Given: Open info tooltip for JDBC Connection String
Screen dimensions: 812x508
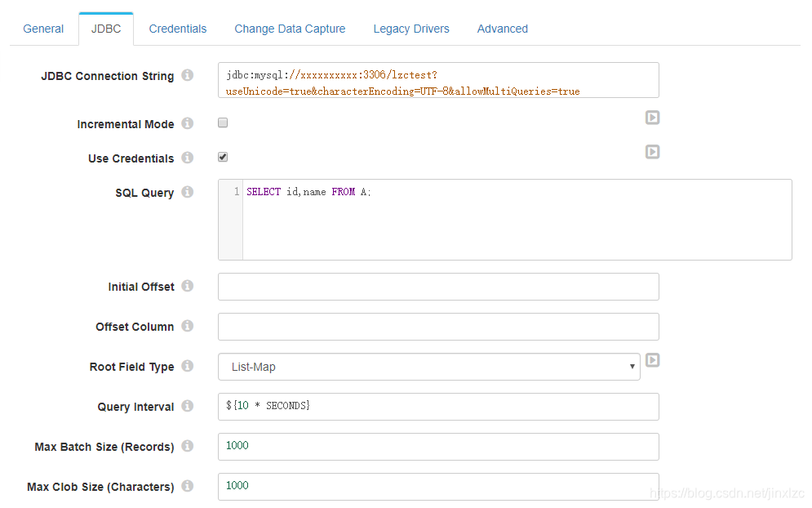Looking at the screenshot, I should [187, 75].
